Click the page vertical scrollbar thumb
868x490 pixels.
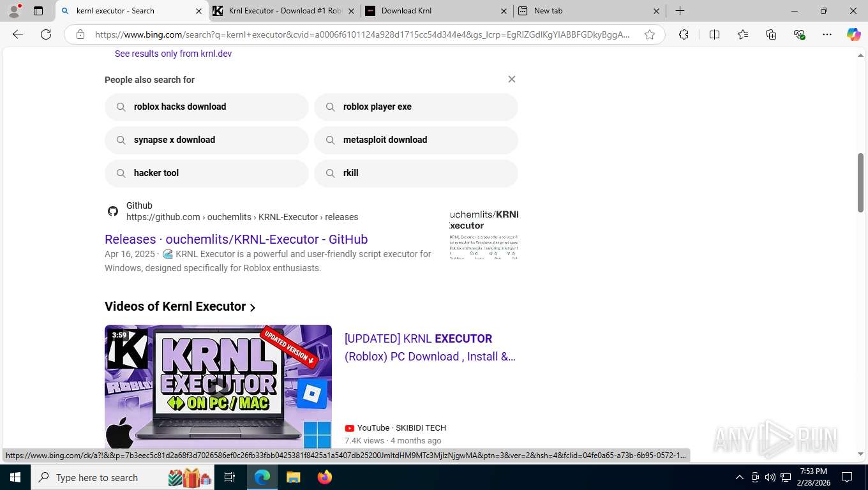click(x=860, y=182)
